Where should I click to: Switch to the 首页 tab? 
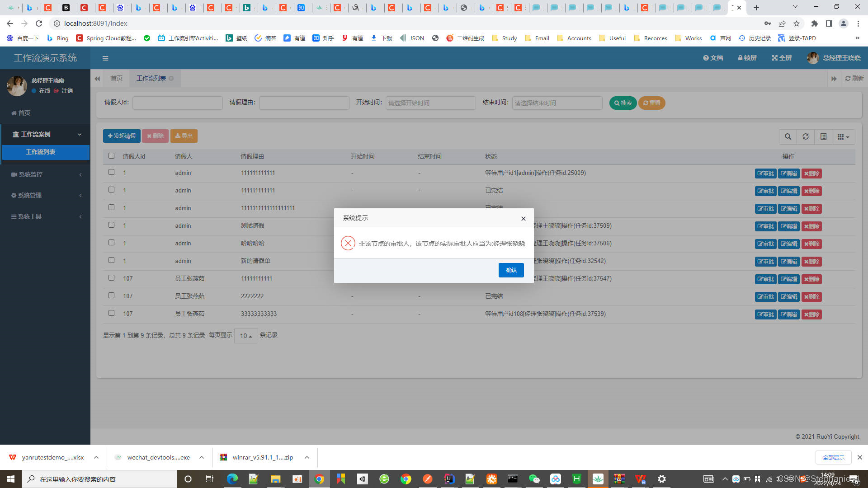tap(117, 78)
